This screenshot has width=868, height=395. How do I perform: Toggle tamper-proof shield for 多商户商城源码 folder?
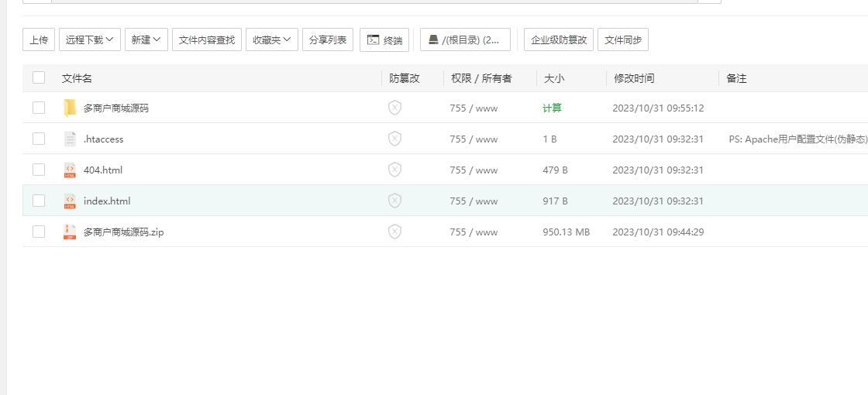(394, 108)
